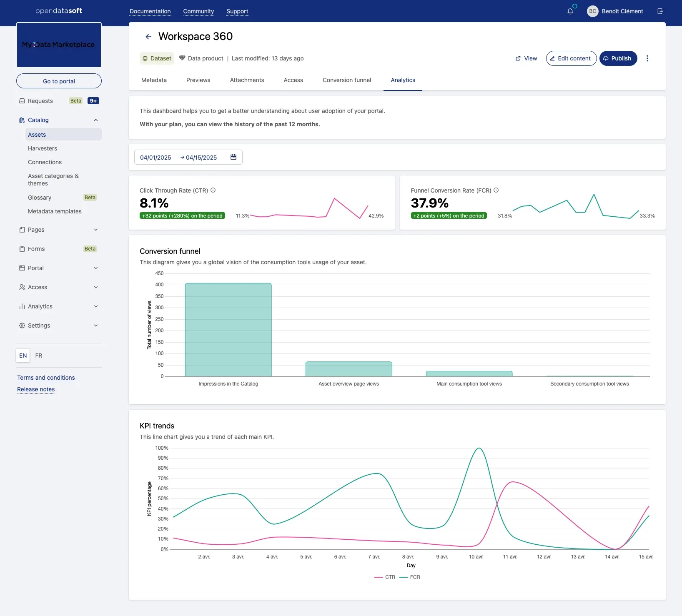This screenshot has width=682, height=616.
Task: Switch language to FR
Action: (x=39, y=356)
